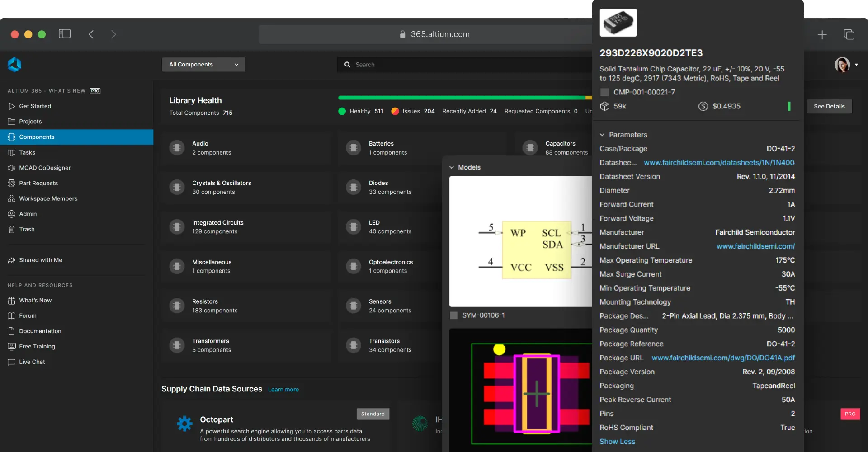
Task: Check the SYM-00106-1 model checkbox
Action: click(x=454, y=315)
